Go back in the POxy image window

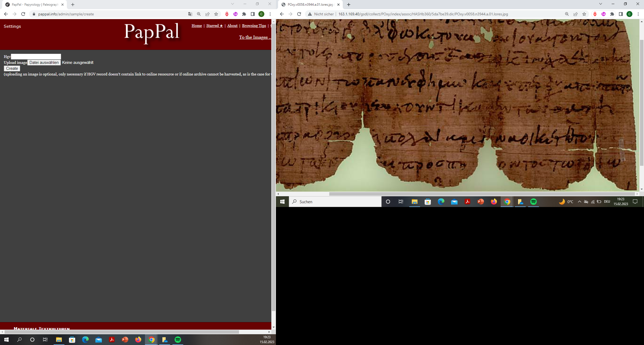coord(282,14)
